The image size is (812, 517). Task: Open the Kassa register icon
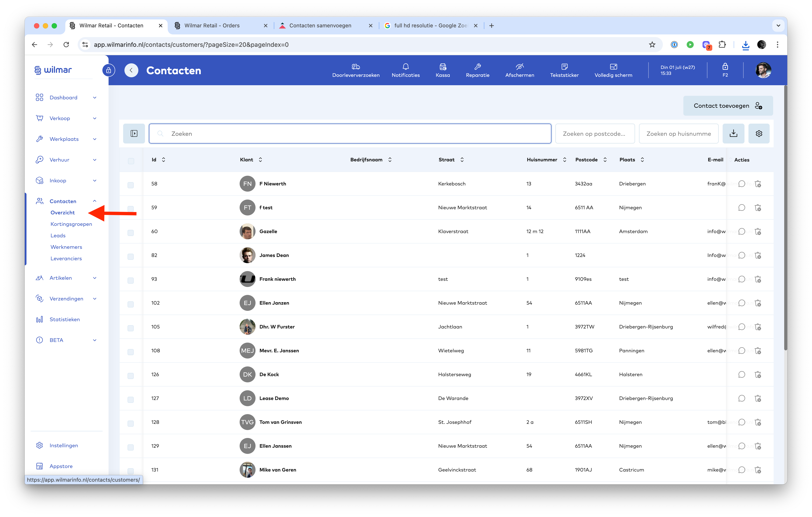coord(442,67)
